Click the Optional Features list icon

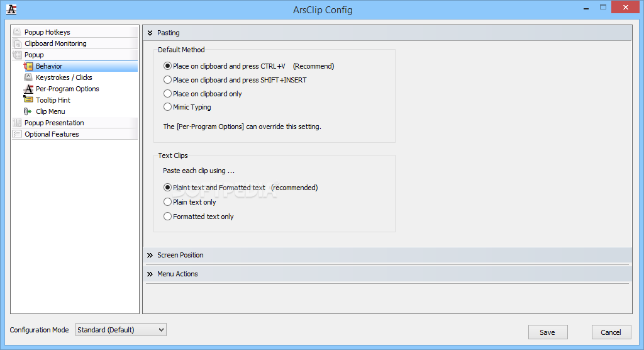tap(17, 134)
